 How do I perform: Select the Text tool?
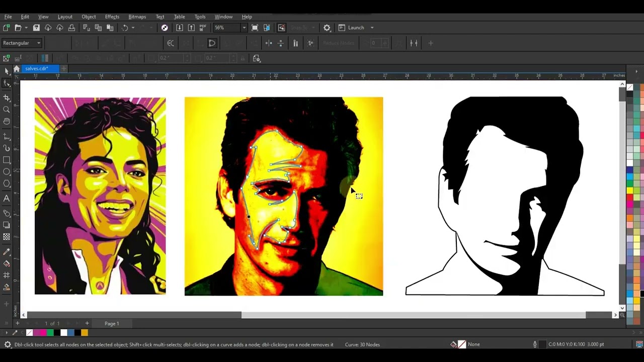(x=7, y=199)
